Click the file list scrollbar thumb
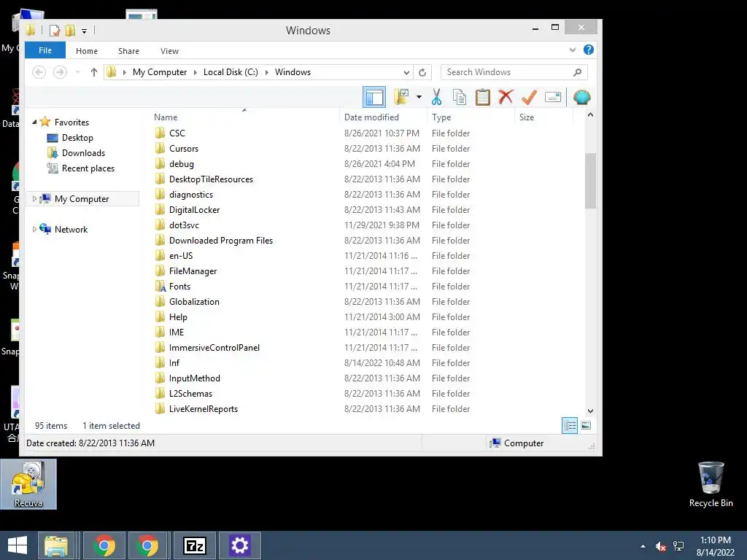Viewport: 747px width, 560px height. [x=590, y=181]
